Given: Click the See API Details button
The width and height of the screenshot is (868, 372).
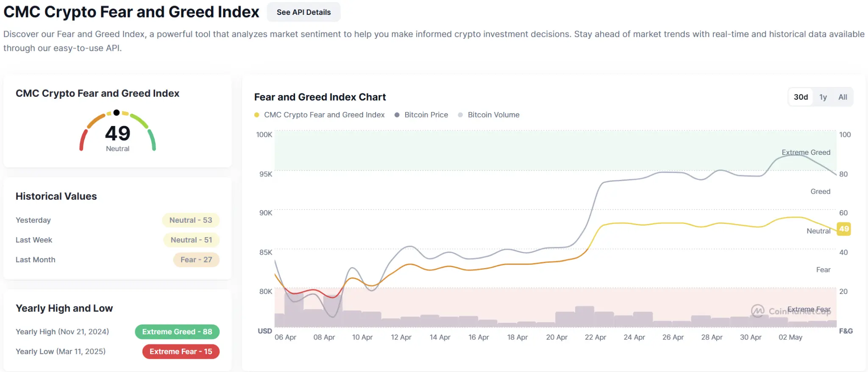Looking at the screenshot, I should point(303,12).
